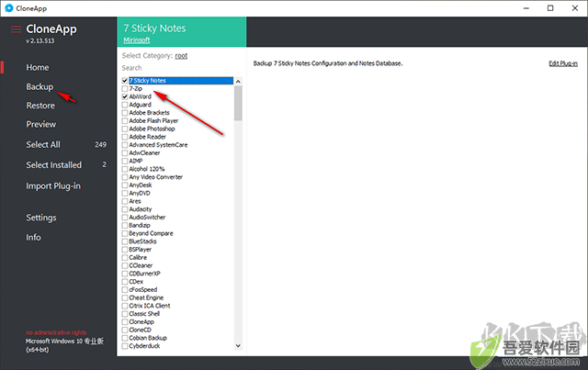Image resolution: width=588 pixels, height=370 pixels.
Task: Tick the Adobe Flash Player checkbox
Action: (125, 120)
